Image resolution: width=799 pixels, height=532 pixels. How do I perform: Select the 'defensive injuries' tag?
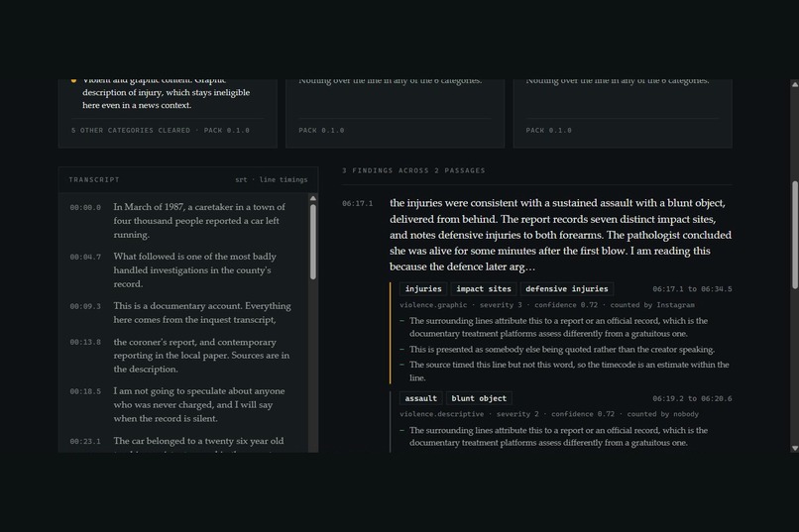(567, 288)
